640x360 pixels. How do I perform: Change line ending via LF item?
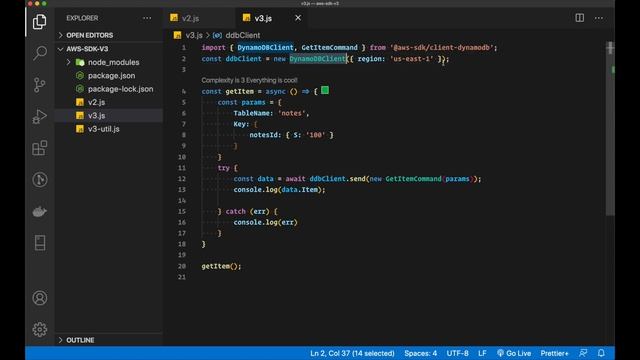(x=482, y=353)
